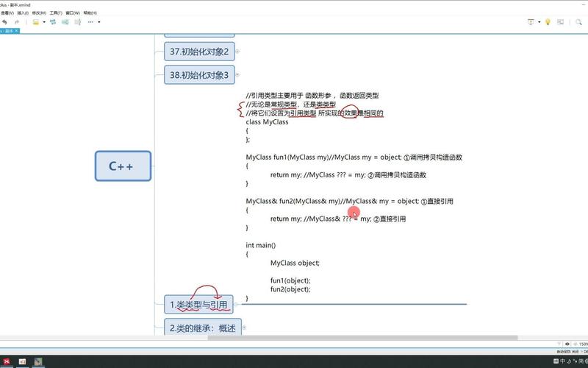Click the line starting 'MyClass& fun2(MyClass& my)'
The image size is (588, 368).
point(350,201)
